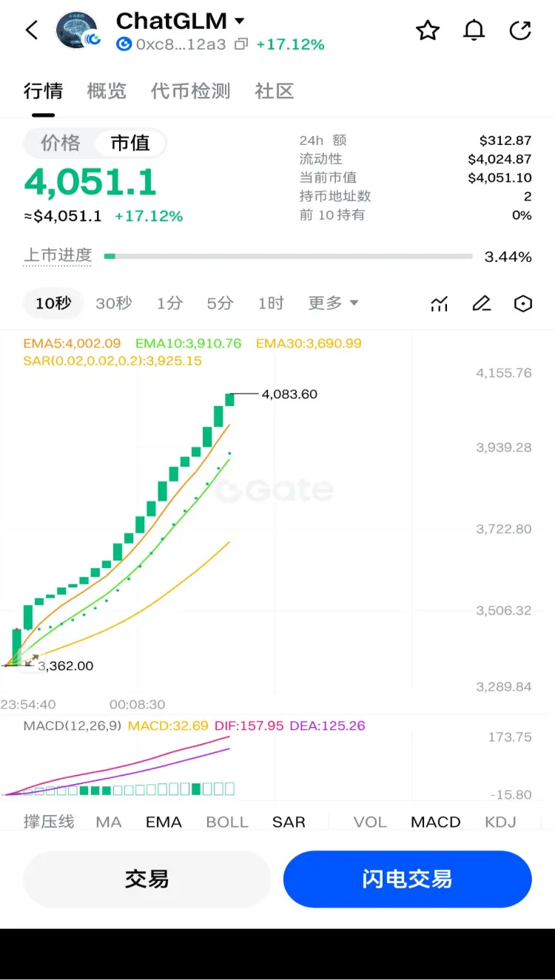Switch to the 行情 tab
Viewport: 555px width, 980px height.
[x=43, y=91]
